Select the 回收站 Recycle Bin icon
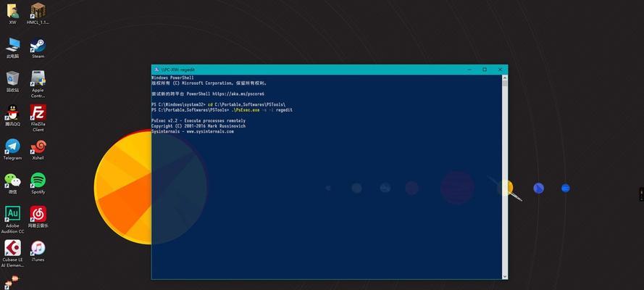Image resolution: width=644 pixels, height=290 pixels. (x=13, y=81)
